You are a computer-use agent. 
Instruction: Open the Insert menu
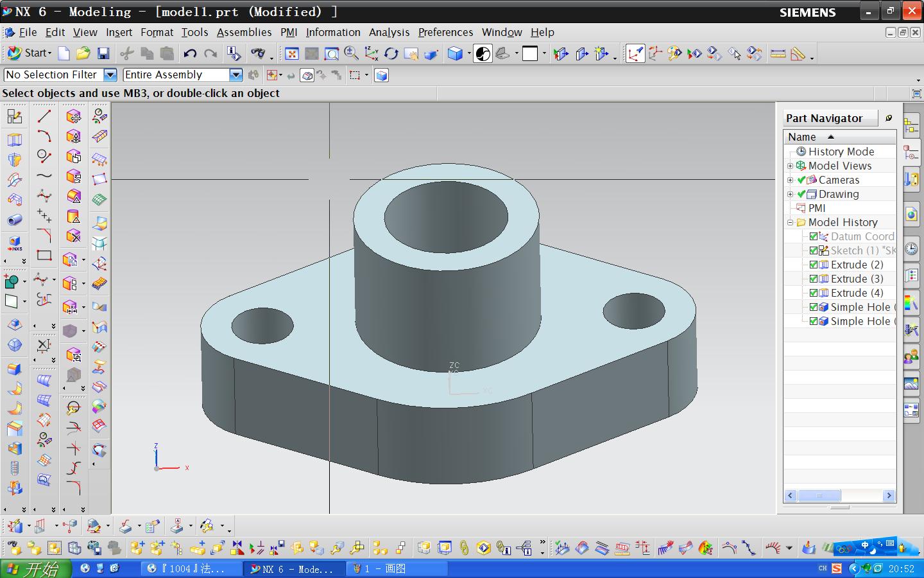tap(119, 32)
